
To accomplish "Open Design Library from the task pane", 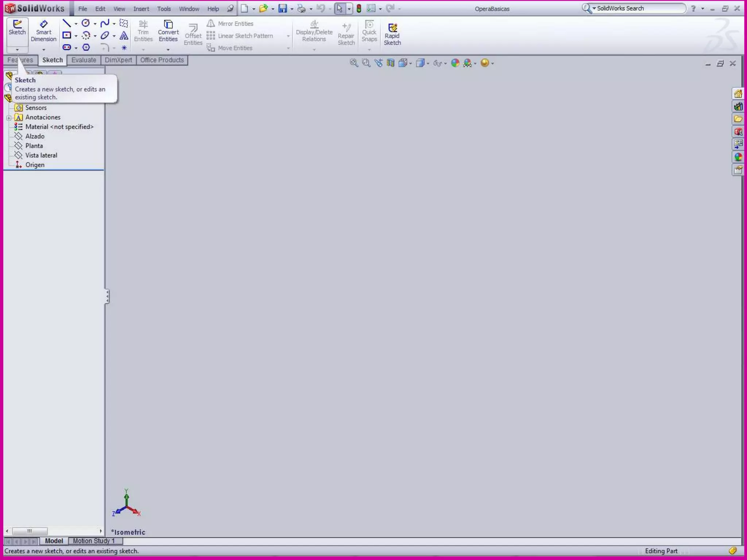I will tap(738, 106).
